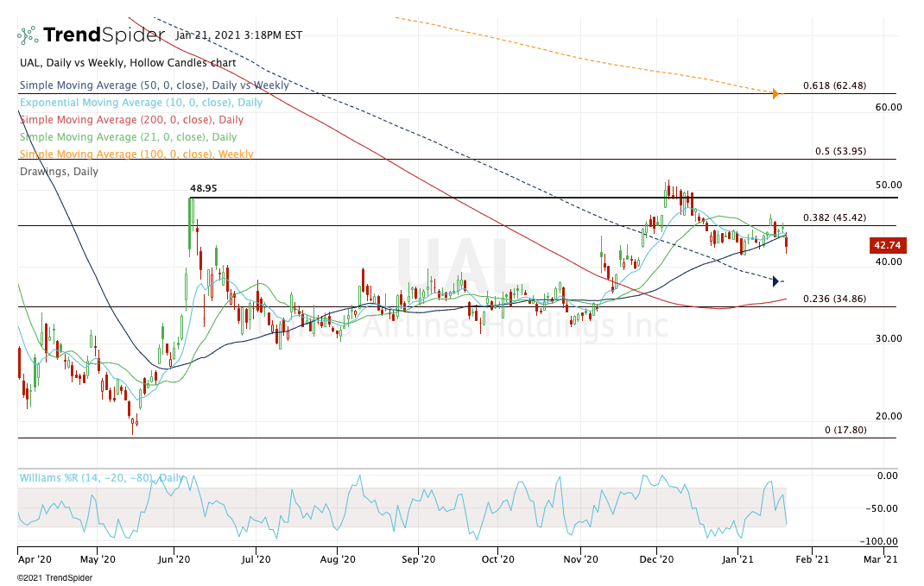Select the 48.95 resistance line label
This screenshot has height=586, width=924.
pos(203,188)
